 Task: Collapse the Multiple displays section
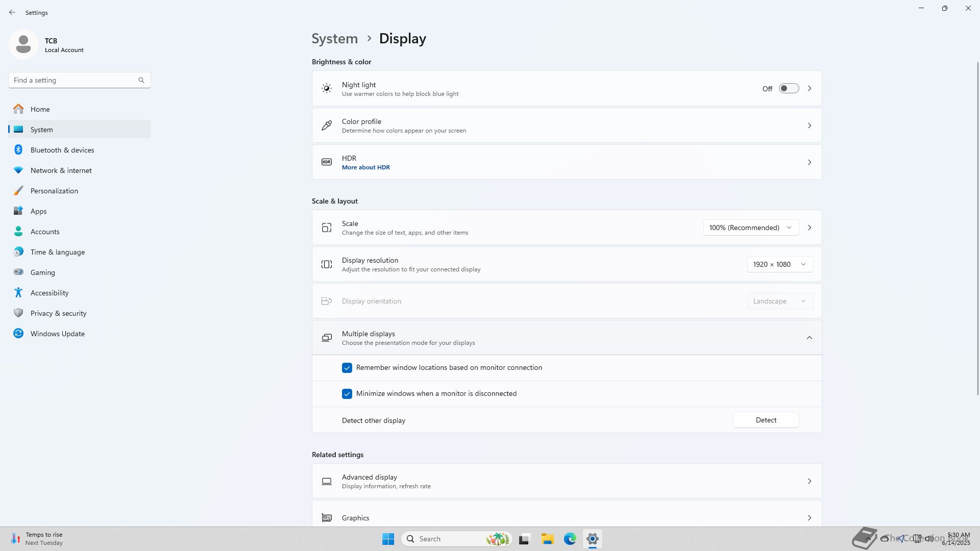point(809,338)
